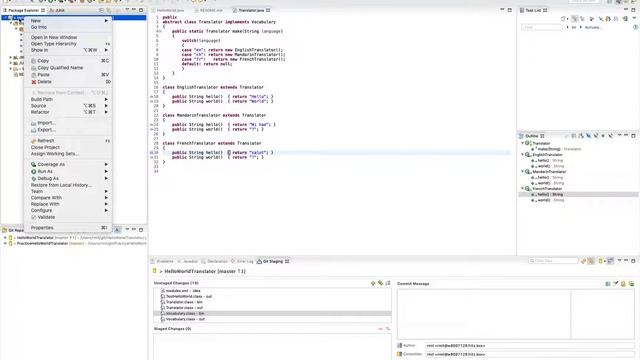
Task: Open the Translator.java editor tab
Action: [251, 10]
